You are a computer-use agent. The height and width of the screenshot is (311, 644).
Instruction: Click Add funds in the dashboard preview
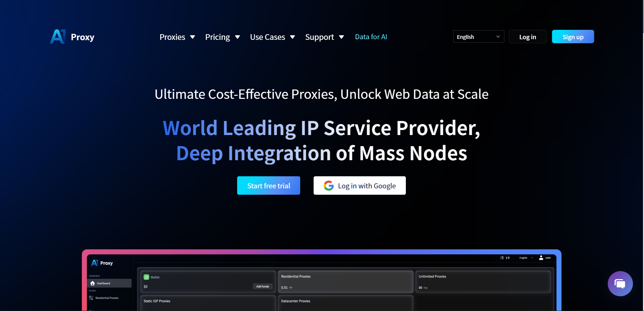[x=263, y=287]
